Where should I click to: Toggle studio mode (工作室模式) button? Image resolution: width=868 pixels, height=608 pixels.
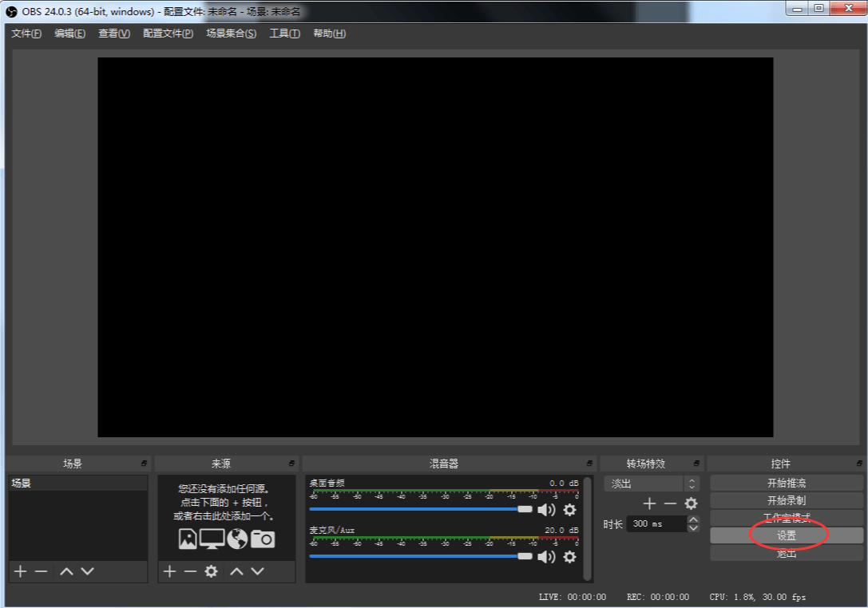pos(786,518)
